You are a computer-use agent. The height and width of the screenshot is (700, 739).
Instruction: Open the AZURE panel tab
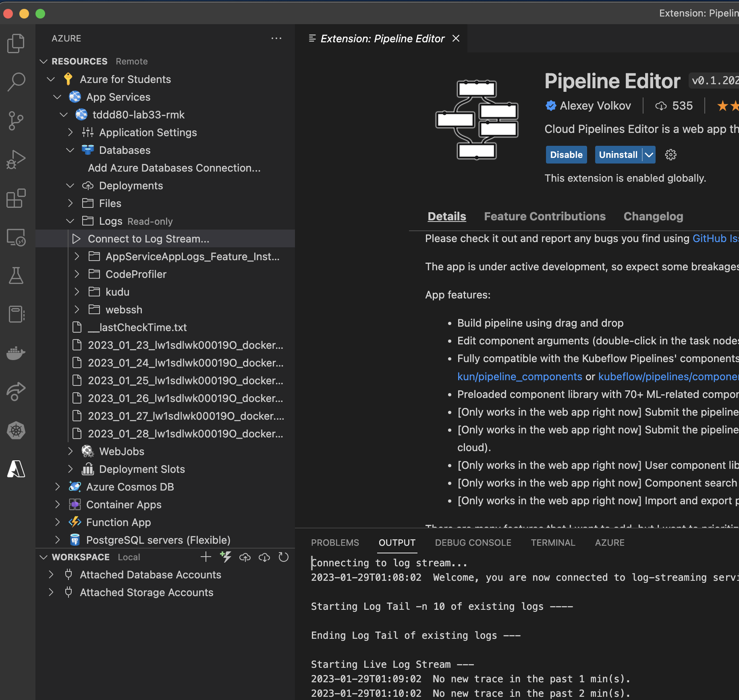[610, 543]
